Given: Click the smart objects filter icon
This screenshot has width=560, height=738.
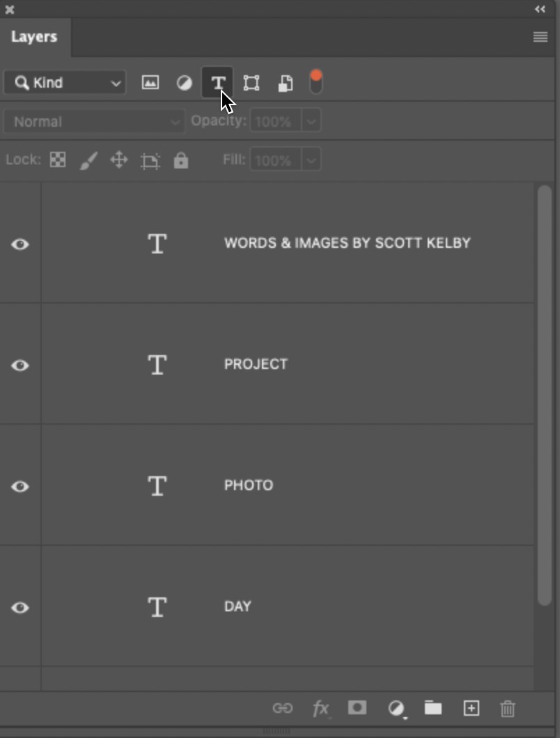Looking at the screenshot, I should point(285,82).
